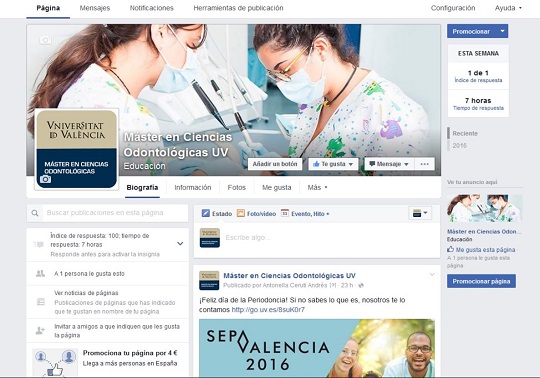Jump to Reciente in timeline
540x378 pixels.
465,134
